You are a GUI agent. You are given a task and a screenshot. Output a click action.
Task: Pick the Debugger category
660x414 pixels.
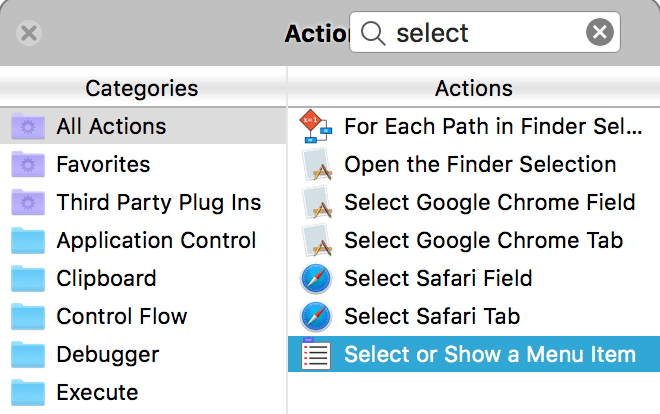click(143, 354)
